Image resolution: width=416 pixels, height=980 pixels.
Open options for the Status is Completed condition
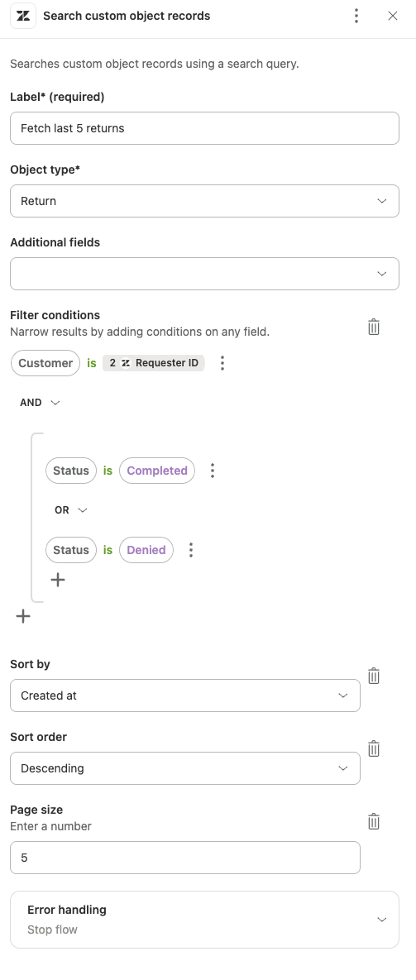pyautogui.click(x=213, y=471)
